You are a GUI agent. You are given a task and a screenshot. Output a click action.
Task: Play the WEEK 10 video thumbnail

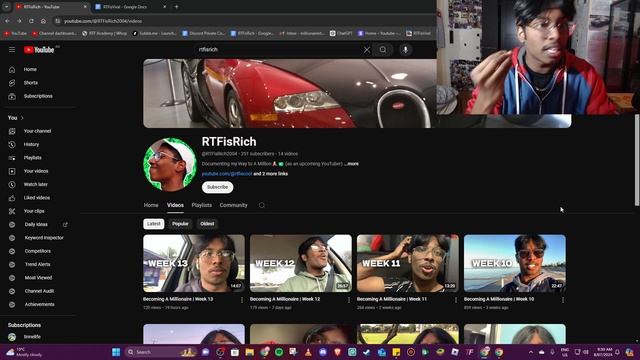click(x=515, y=263)
